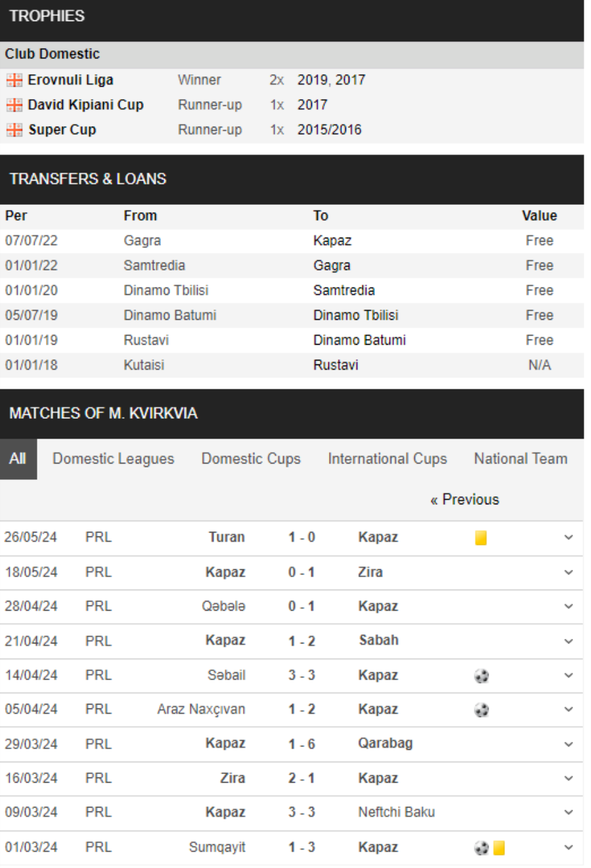Expand the Kapaz vs Neftchi Baku match
The width and height of the screenshot is (591, 868).
coord(569,812)
